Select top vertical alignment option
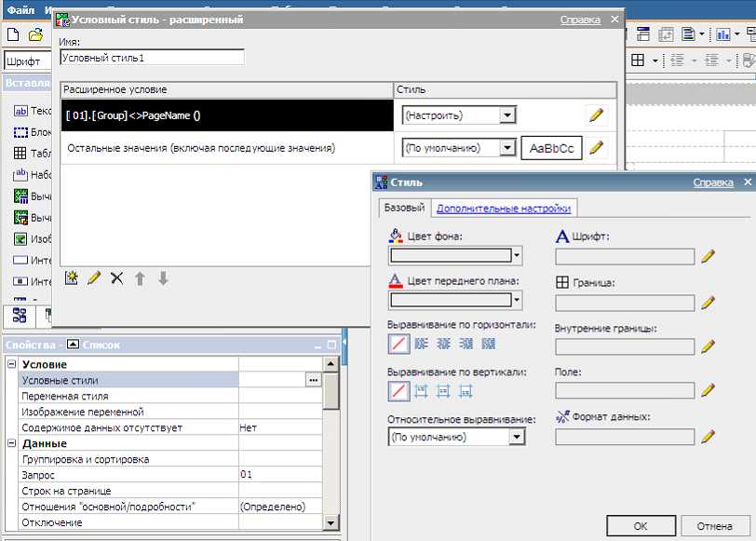 [x=421, y=391]
